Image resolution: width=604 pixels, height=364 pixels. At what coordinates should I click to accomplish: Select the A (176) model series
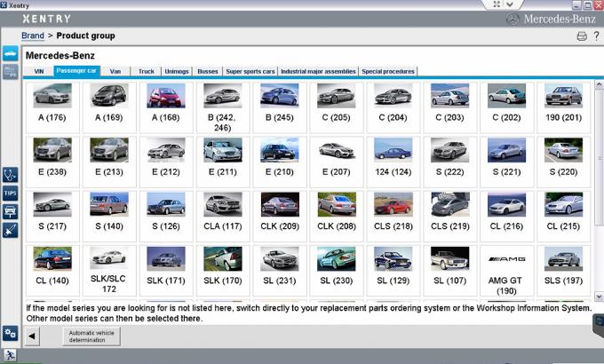click(x=52, y=107)
